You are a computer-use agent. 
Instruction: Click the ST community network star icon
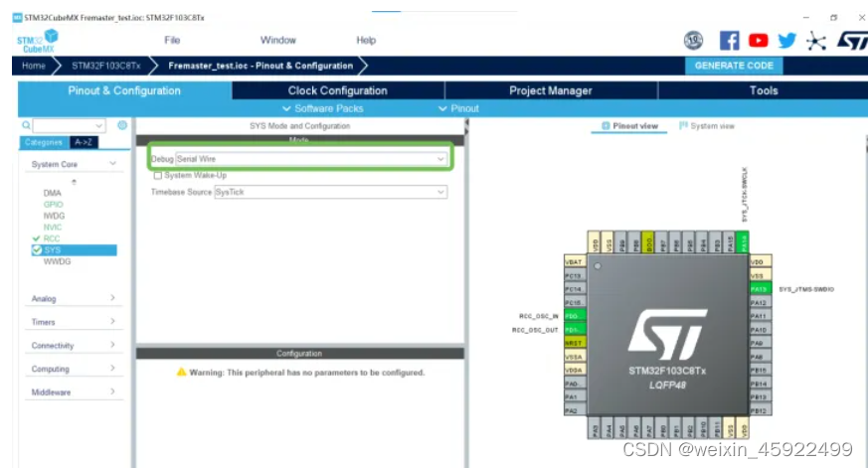pyautogui.click(x=815, y=41)
